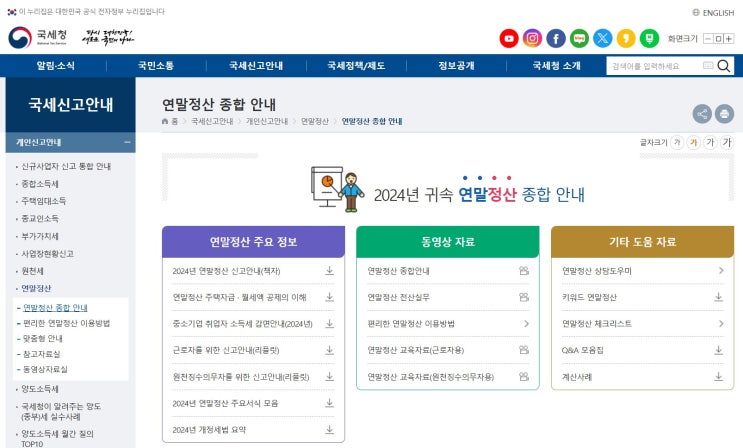Play 연말정산 교육자료(원천징수의무자용) video icon
The height and width of the screenshot is (448, 743).
pos(524,377)
